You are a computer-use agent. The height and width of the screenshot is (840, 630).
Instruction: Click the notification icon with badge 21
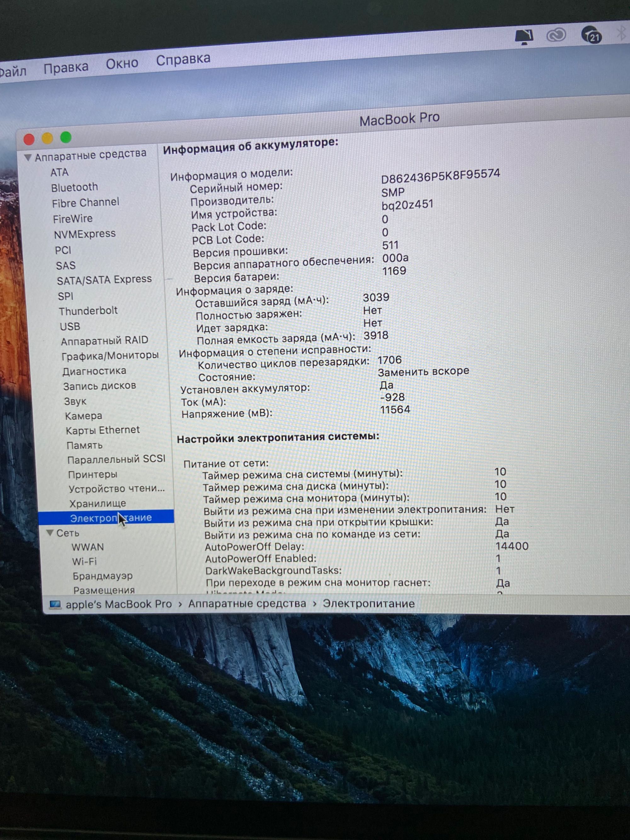591,35
